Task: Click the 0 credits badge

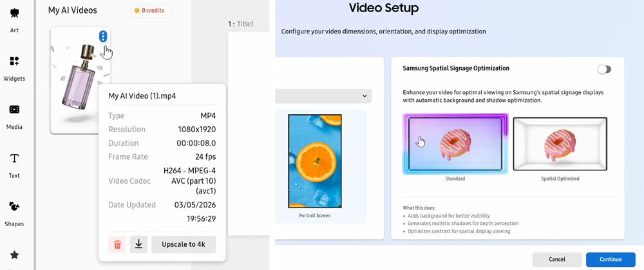Action: (x=151, y=11)
